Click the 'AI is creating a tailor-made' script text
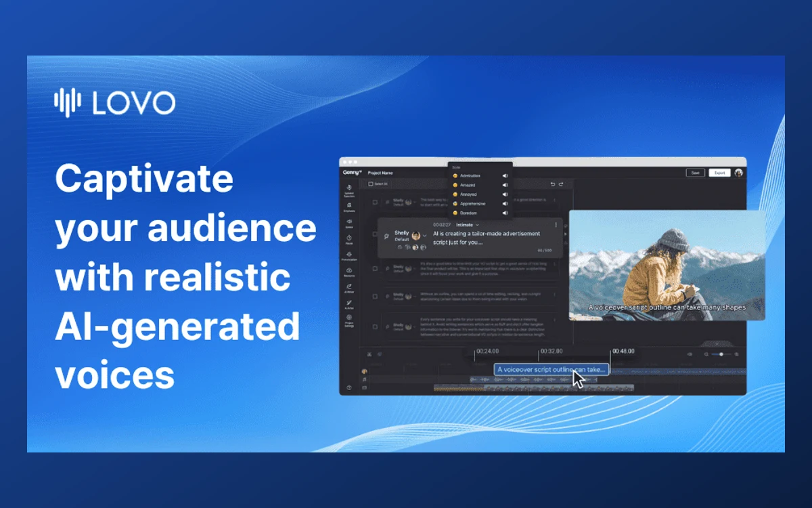This screenshot has height=508, width=812. [487, 238]
